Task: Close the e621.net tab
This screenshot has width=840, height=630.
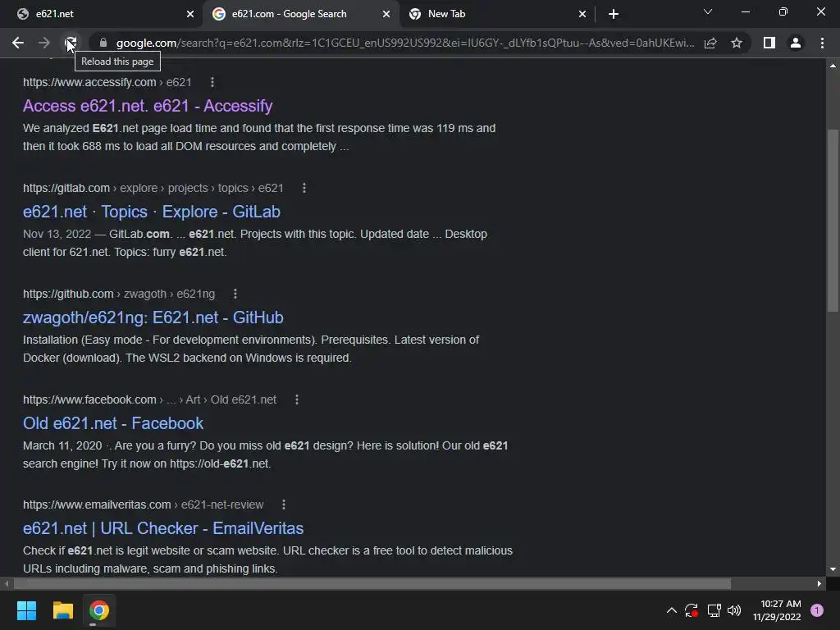Action: pyautogui.click(x=190, y=14)
